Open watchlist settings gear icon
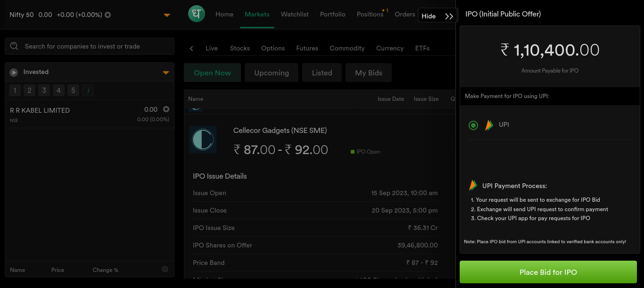The height and width of the screenshot is (288, 644). click(x=165, y=270)
